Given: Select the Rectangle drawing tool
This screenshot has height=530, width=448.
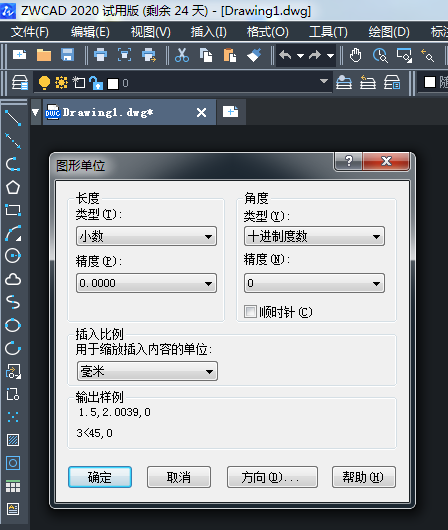Looking at the screenshot, I should (13, 210).
